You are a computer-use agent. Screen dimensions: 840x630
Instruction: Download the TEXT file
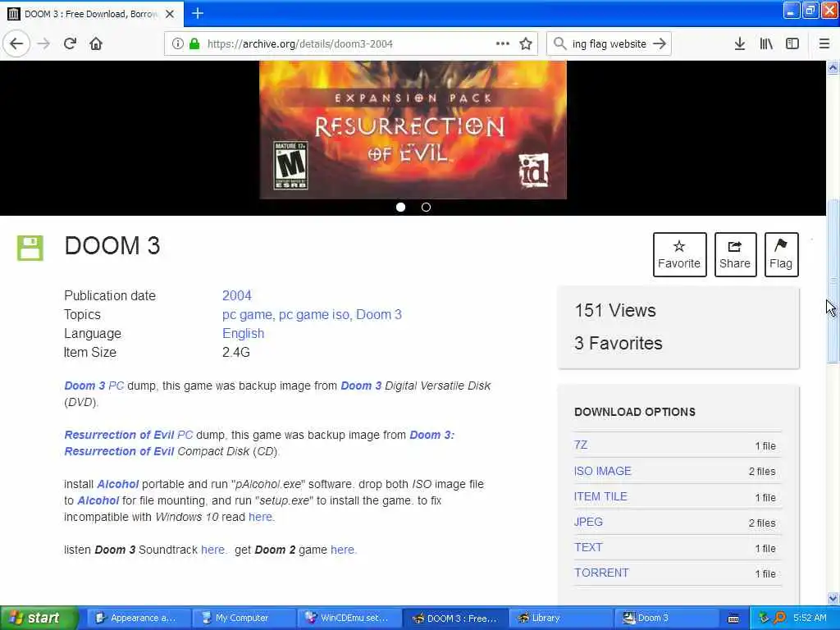point(588,547)
